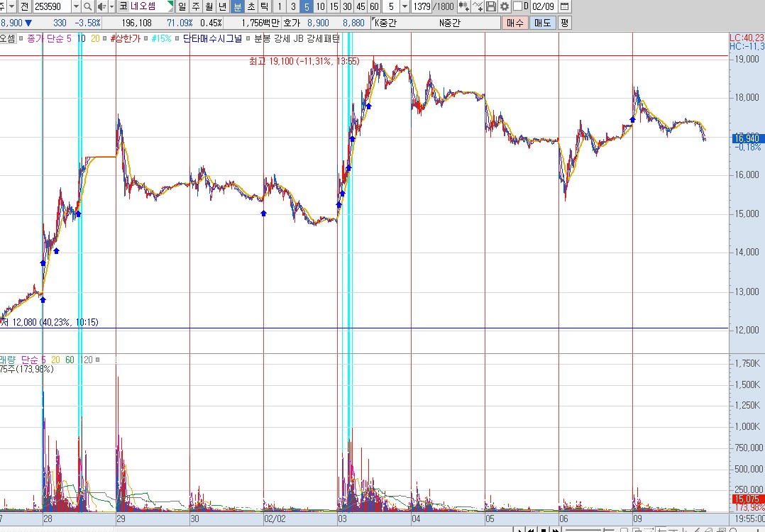Choose the 30-minute interval button
Screen dimensions: 765x532
pyautogui.click(x=348, y=6)
